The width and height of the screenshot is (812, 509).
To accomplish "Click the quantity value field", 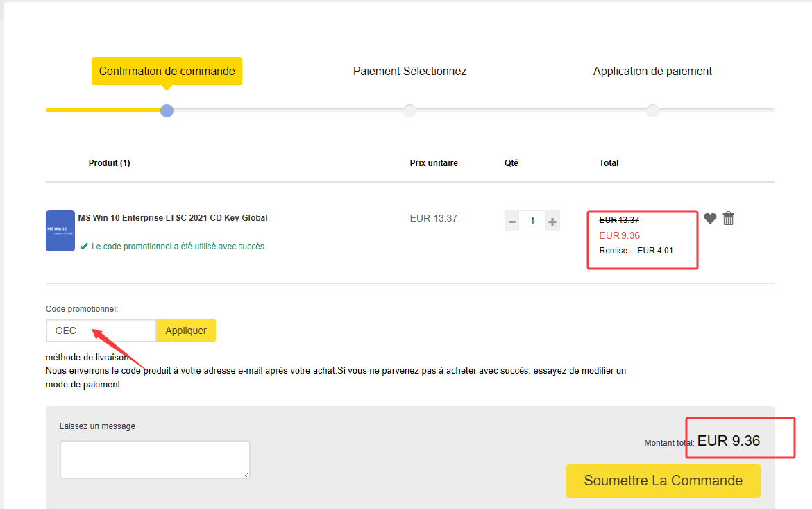I will click(x=532, y=222).
